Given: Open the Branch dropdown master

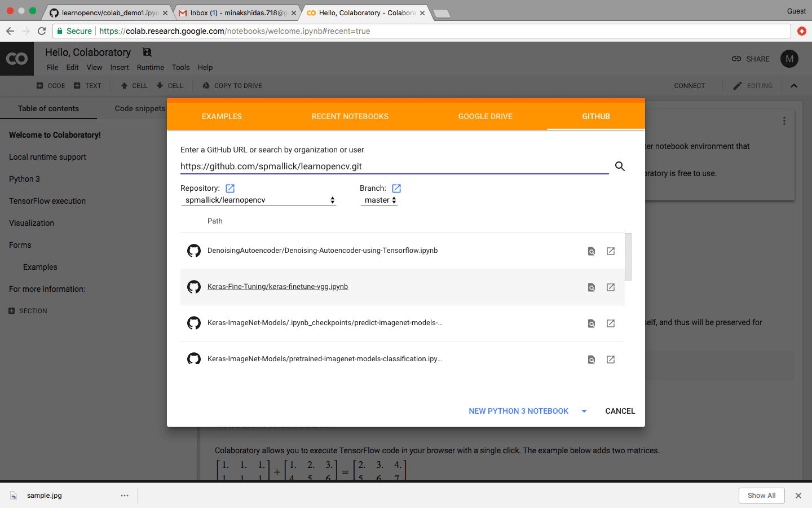Looking at the screenshot, I should coord(379,200).
